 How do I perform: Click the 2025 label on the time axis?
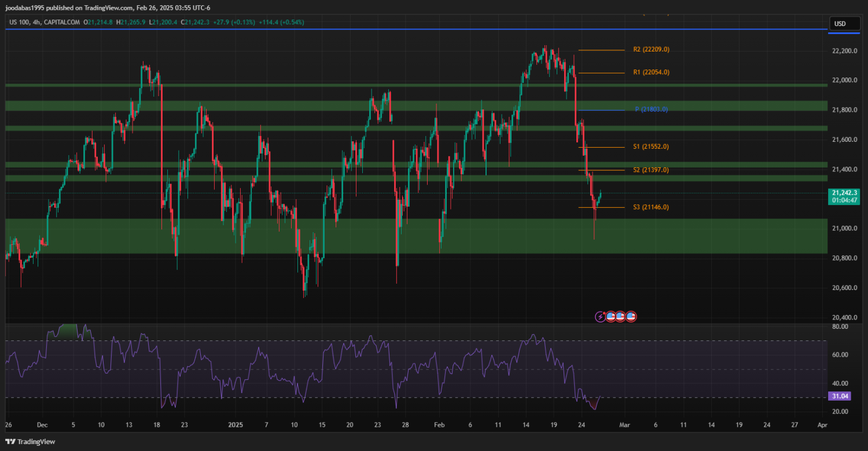coord(236,424)
